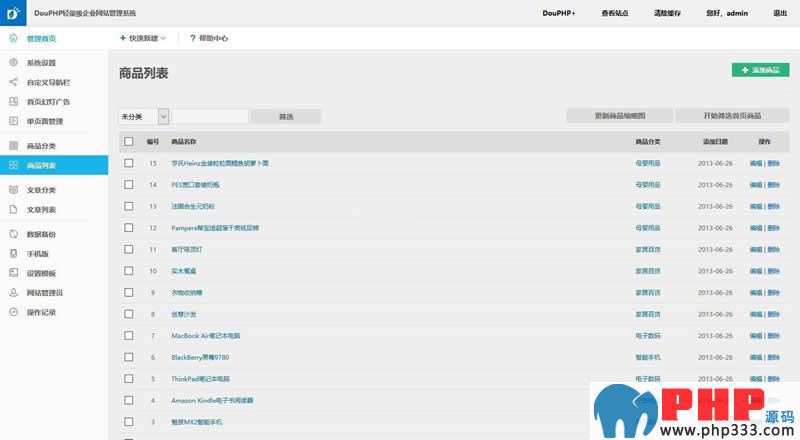Click the green 添加商品 button
This screenshot has height=440, width=800.
pyautogui.click(x=760, y=70)
